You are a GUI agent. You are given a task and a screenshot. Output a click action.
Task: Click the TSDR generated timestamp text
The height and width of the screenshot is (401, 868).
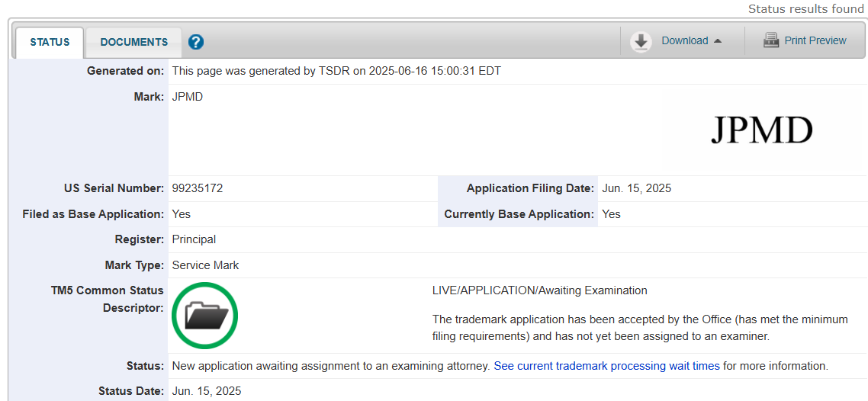tap(336, 71)
